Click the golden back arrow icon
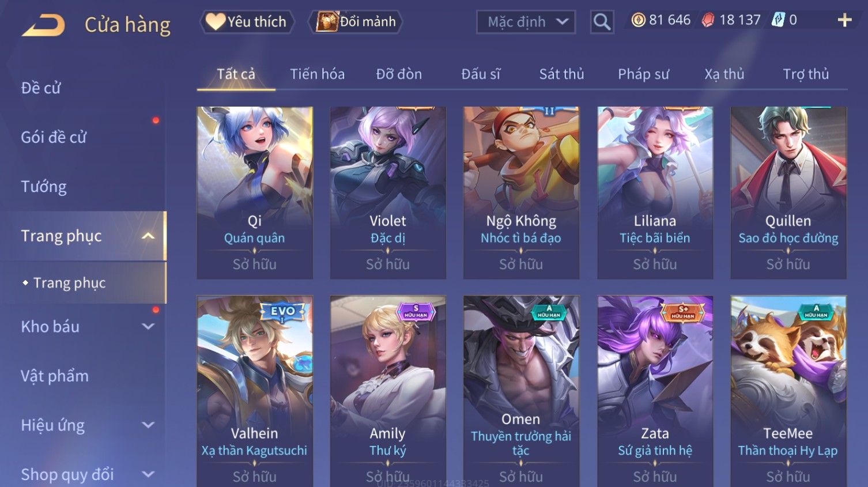The width and height of the screenshot is (868, 487). click(x=44, y=25)
